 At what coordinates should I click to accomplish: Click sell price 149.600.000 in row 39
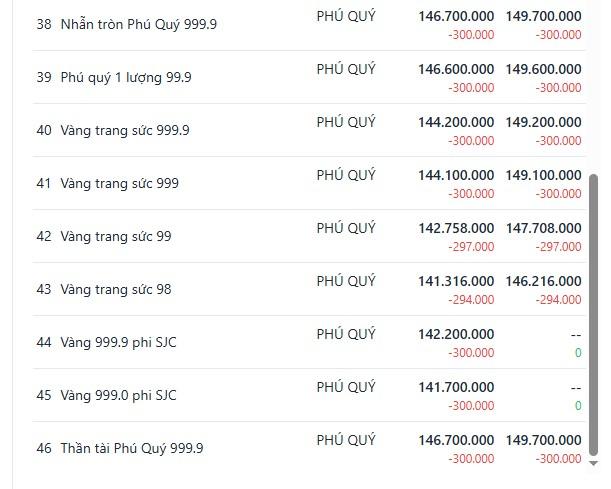tap(544, 69)
